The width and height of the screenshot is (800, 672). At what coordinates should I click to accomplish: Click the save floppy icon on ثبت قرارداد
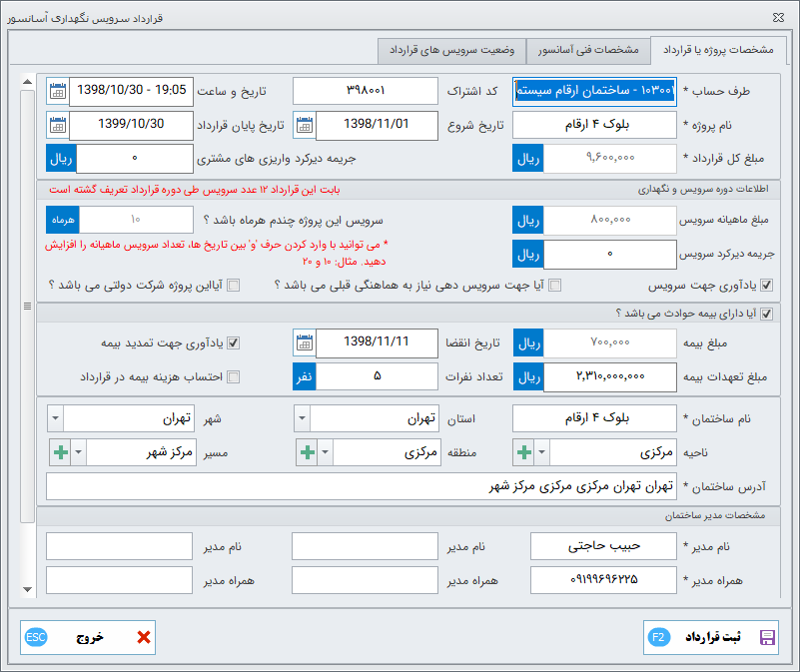[767, 637]
